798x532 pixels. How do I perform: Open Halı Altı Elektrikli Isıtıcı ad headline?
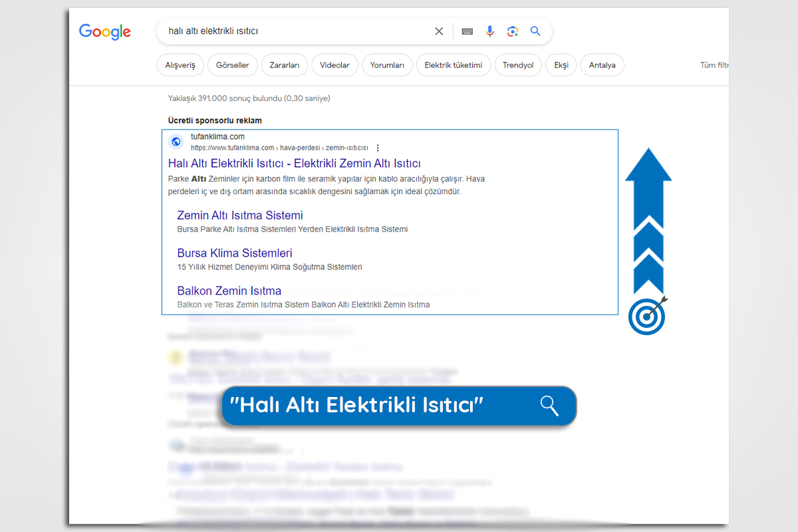point(294,164)
